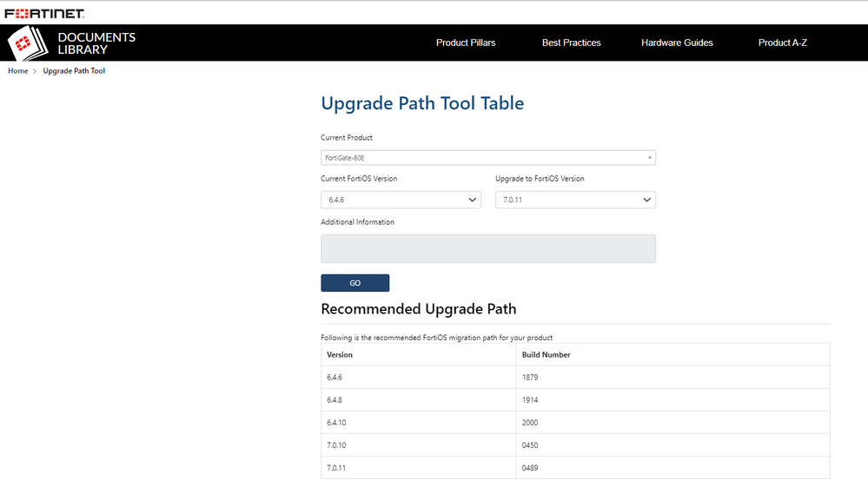This screenshot has width=868, height=487.
Task: Click the Build Number column header
Action: coord(546,355)
